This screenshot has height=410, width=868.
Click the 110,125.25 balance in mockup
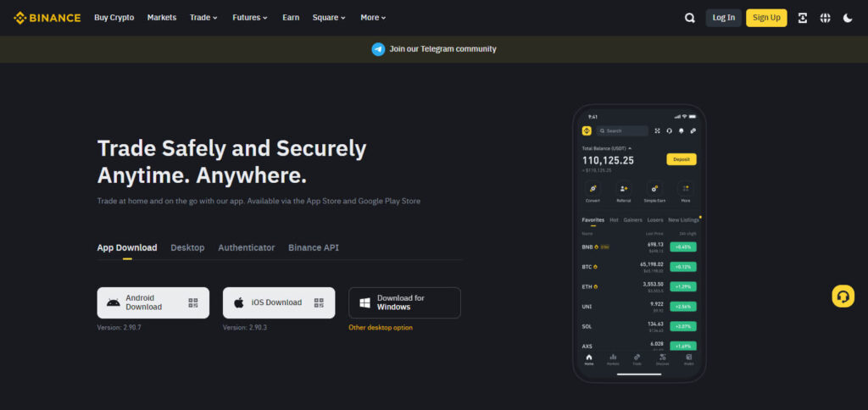[x=608, y=160]
